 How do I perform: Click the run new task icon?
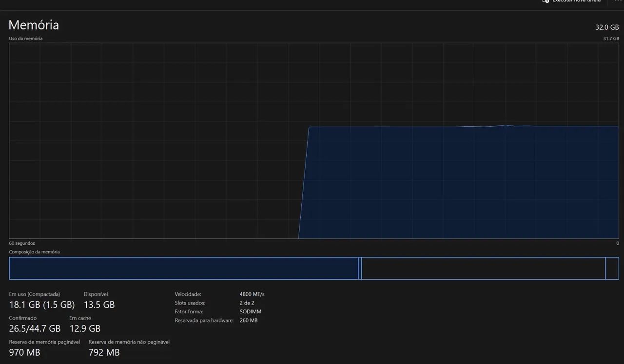coord(546,1)
